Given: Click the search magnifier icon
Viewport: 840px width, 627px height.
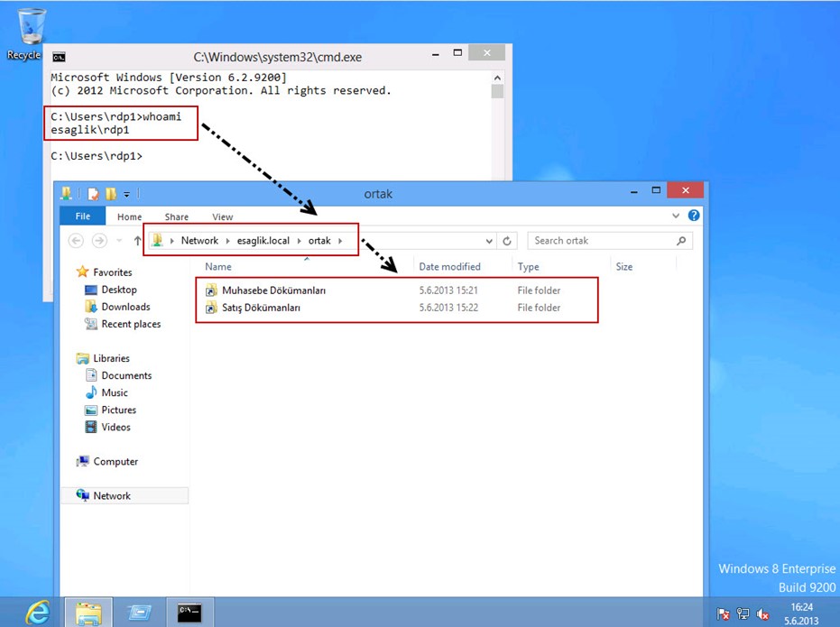Looking at the screenshot, I should coord(681,241).
